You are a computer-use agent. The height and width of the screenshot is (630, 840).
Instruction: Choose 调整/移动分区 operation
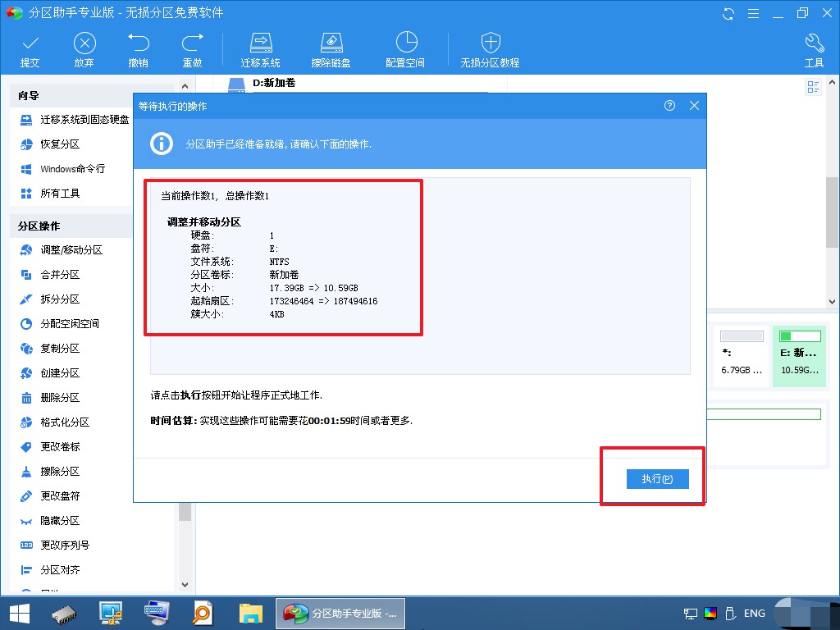61,250
